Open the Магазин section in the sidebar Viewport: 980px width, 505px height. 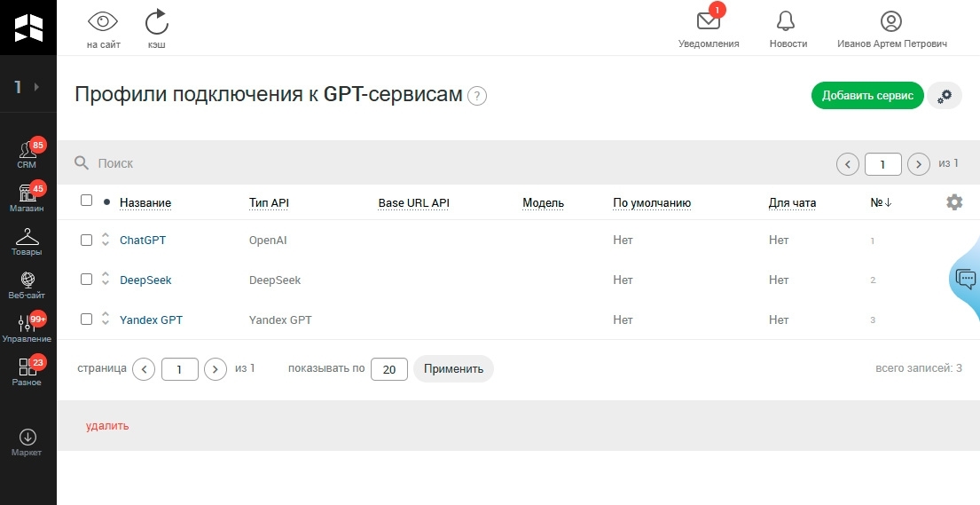(x=27, y=198)
